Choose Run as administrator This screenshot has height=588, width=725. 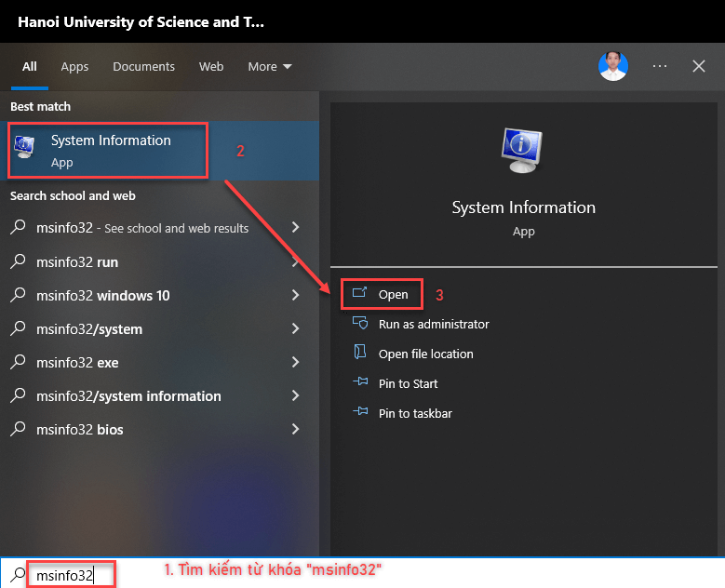pos(434,324)
